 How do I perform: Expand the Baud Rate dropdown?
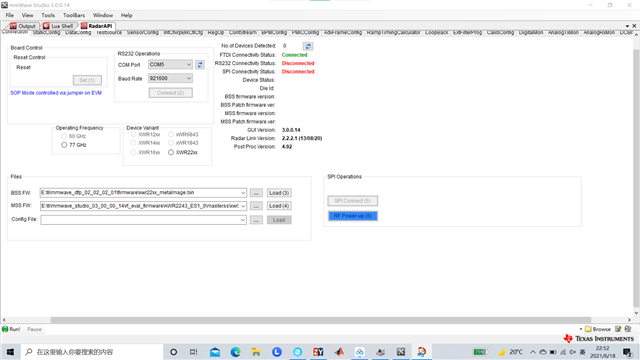(189, 78)
